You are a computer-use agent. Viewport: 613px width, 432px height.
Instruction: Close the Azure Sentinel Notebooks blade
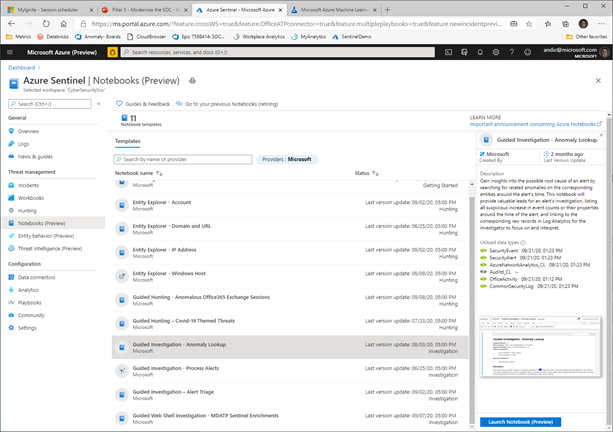598,81
